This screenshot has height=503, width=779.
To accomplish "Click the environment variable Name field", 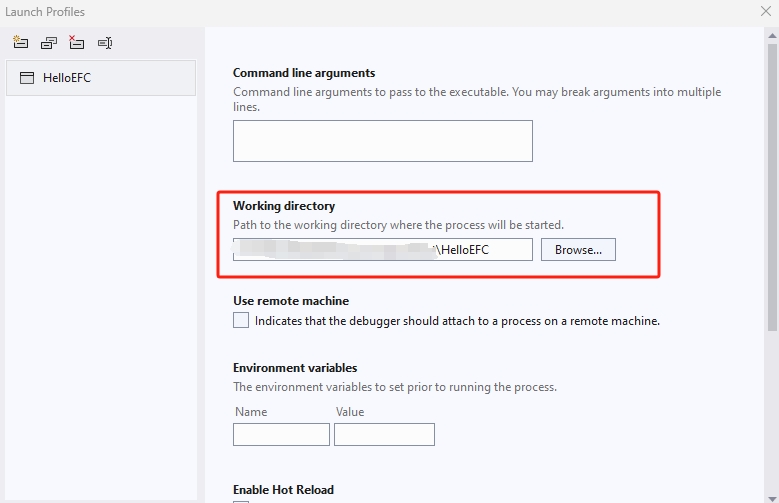I will (x=281, y=434).
